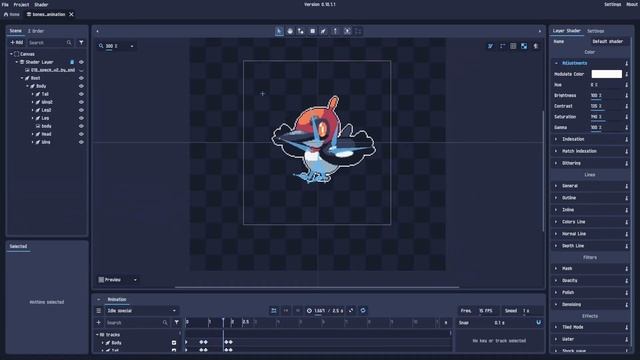The width and height of the screenshot is (640, 360).
Task: Toggle visibility of Leg2 bone
Action: coord(81,110)
